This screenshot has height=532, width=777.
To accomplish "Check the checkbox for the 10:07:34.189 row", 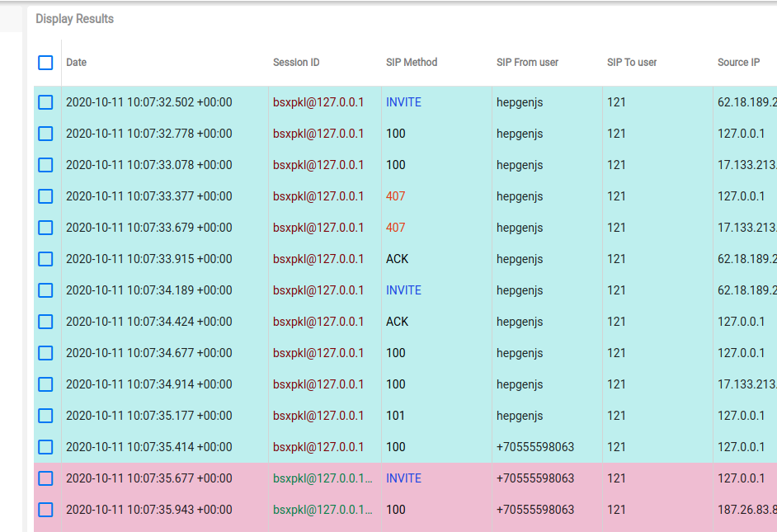I will click(x=45, y=290).
